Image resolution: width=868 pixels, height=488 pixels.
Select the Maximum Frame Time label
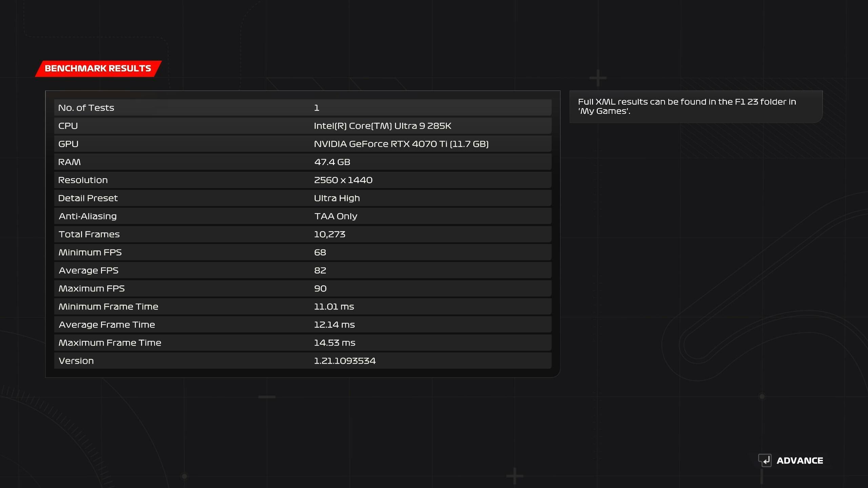click(110, 343)
